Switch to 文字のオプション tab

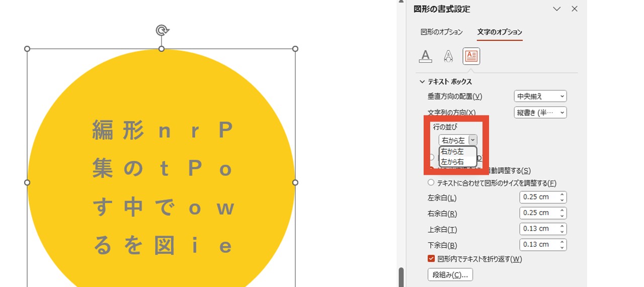(500, 32)
